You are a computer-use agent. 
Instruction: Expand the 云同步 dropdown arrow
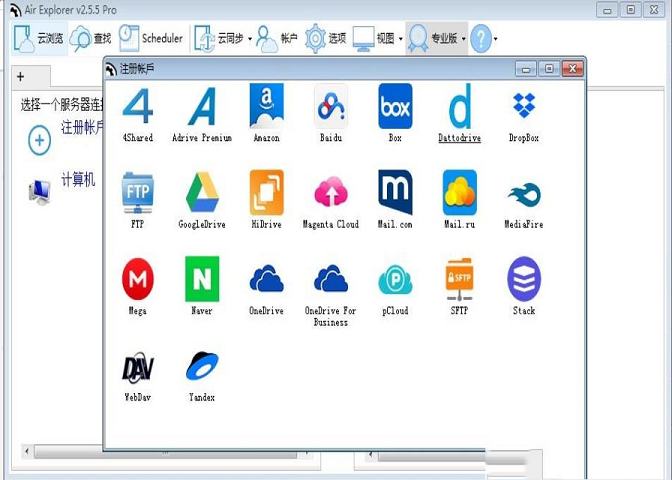click(250, 39)
